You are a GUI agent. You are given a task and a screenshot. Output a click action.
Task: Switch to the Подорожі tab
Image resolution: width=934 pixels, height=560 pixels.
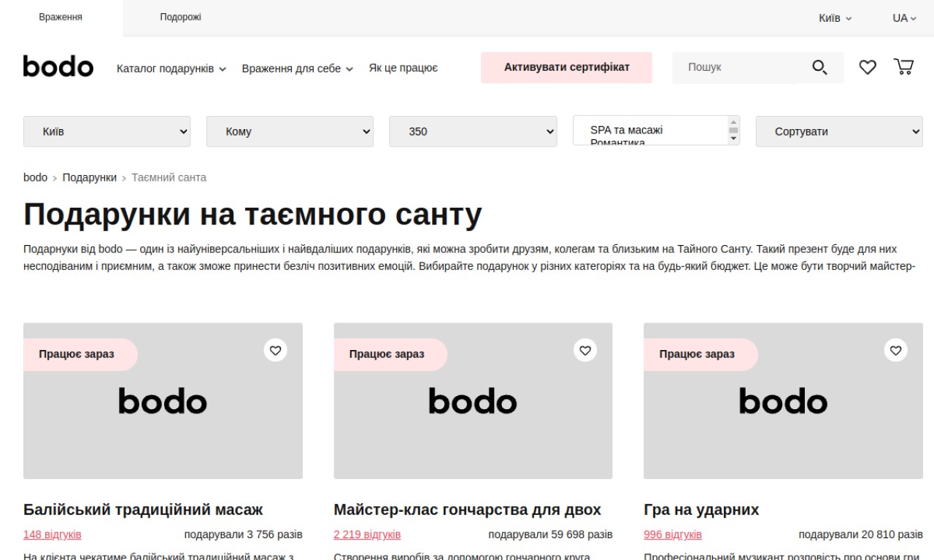pos(180,17)
